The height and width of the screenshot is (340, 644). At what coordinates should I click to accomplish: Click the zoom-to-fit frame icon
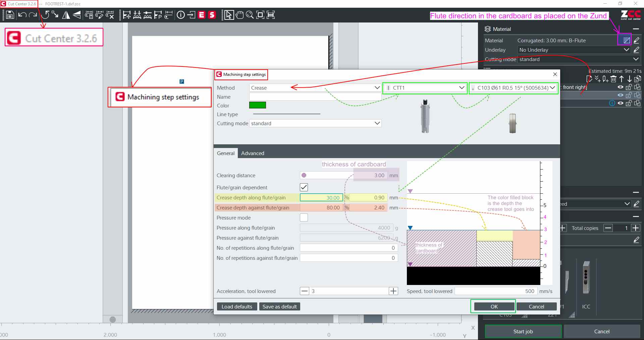(x=260, y=15)
